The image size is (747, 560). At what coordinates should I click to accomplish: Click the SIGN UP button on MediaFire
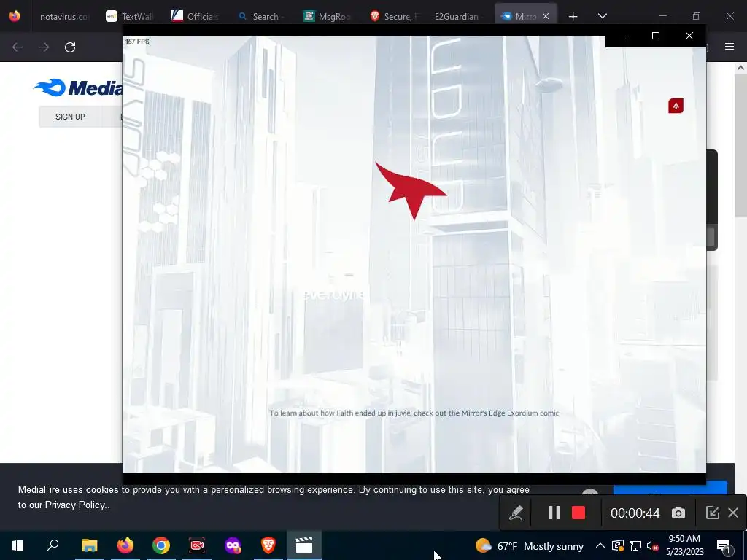pyautogui.click(x=70, y=117)
